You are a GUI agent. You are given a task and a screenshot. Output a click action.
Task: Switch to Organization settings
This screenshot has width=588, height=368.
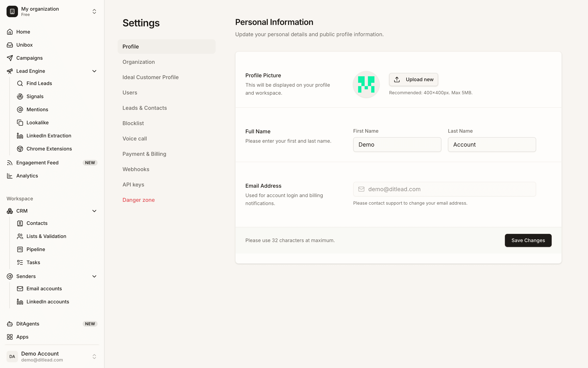pyautogui.click(x=166, y=62)
